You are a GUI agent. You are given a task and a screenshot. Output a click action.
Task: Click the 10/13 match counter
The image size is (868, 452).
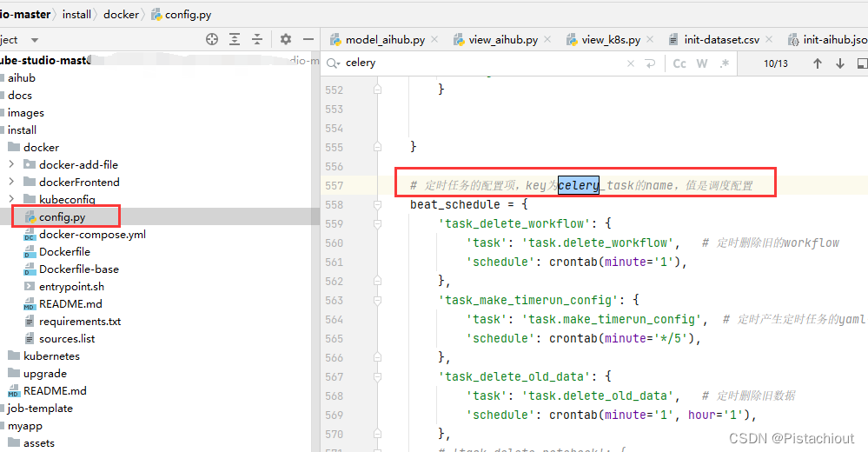(x=776, y=63)
